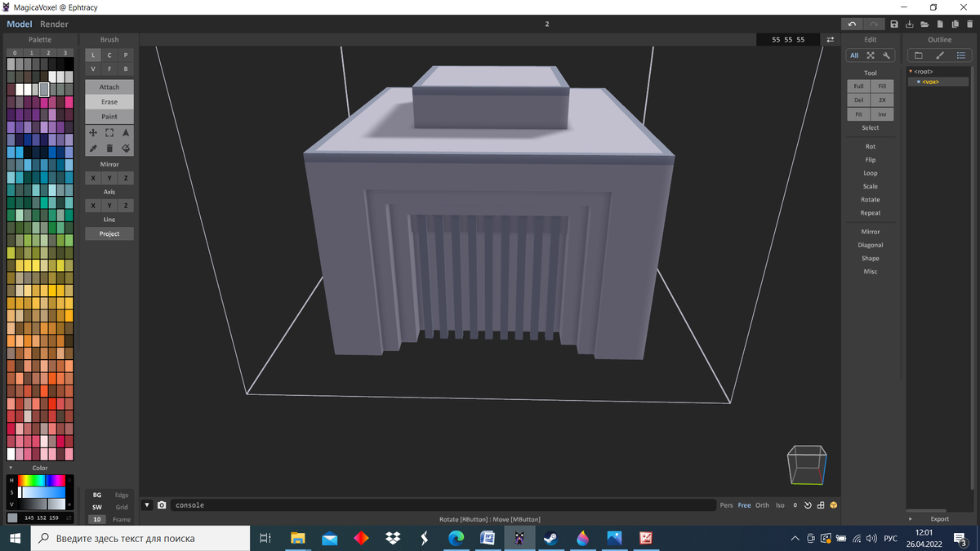Show the folder view in Outline panel
Viewport: 980px width, 551px height.
(919, 56)
